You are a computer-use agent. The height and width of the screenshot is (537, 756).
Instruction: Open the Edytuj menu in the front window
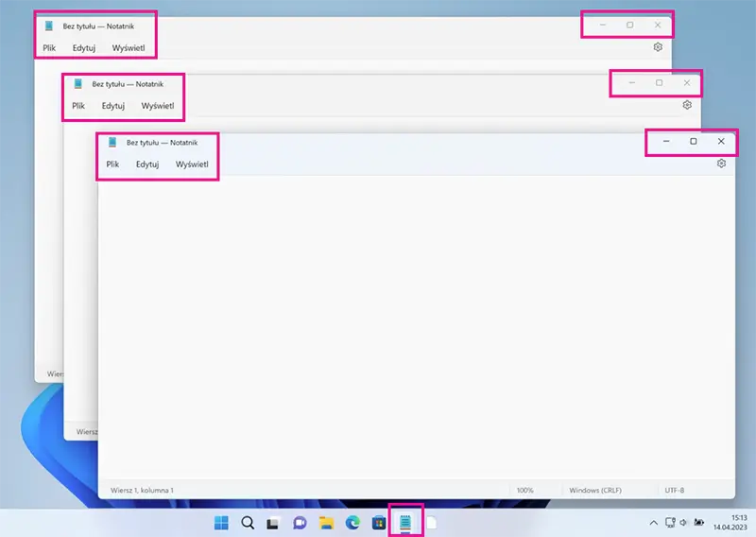(x=146, y=164)
